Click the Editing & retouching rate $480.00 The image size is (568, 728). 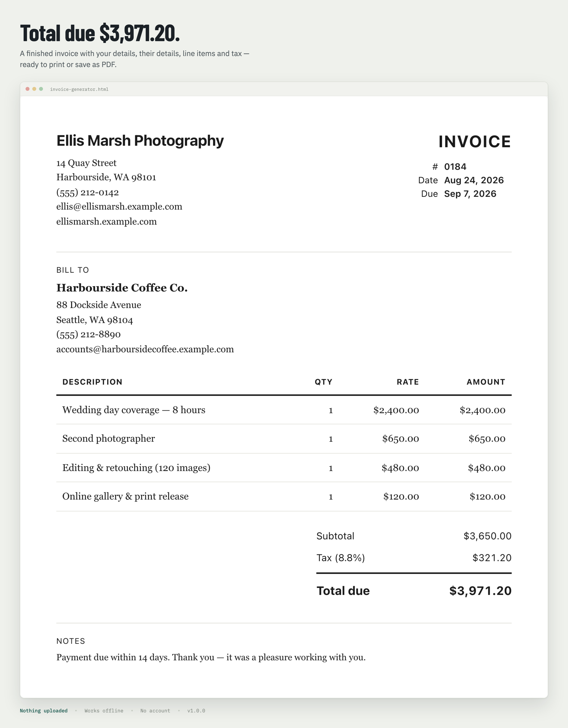tap(400, 468)
